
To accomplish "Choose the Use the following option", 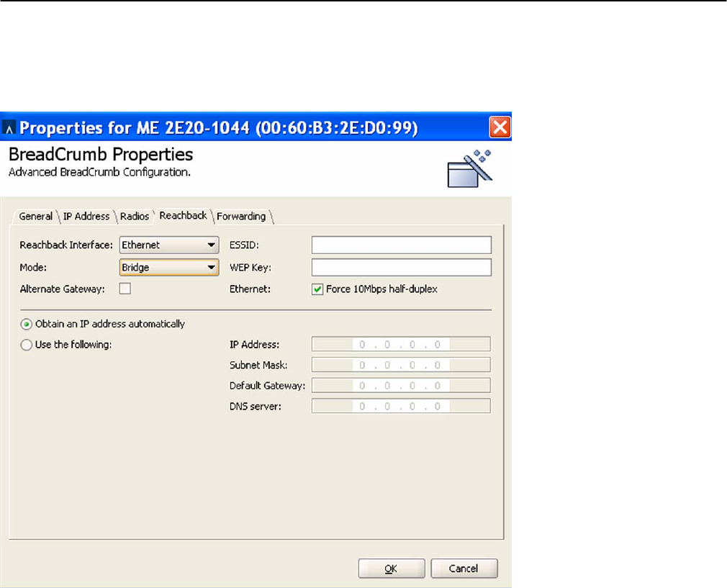I will click(27, 345).
